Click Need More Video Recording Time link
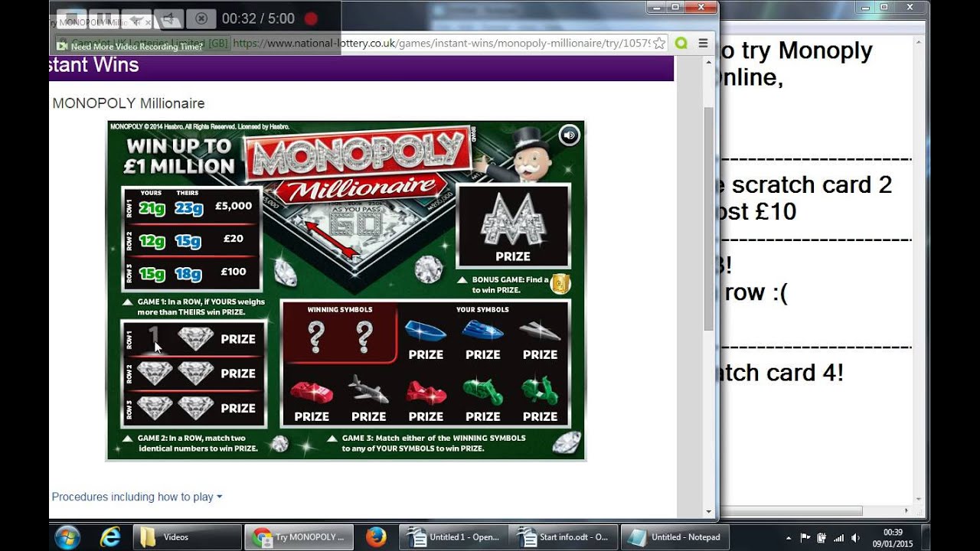Screen dimensions: 980x551 [x=137, y=47]
